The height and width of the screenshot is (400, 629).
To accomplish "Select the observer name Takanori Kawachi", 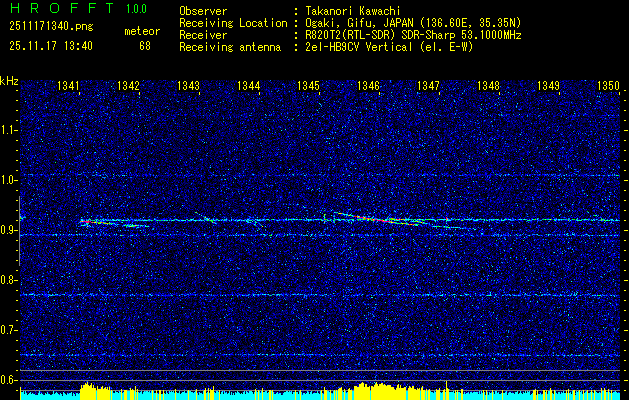I will (353, 11).
